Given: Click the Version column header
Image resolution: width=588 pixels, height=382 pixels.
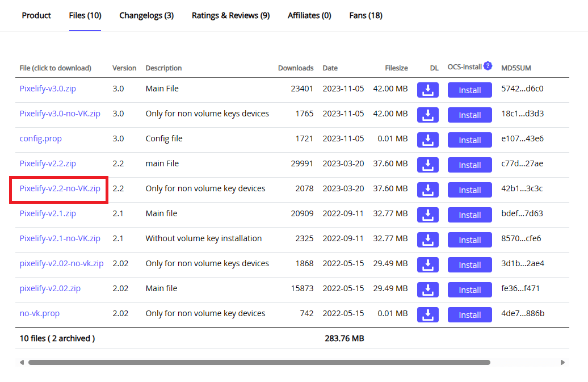Looking at the screenshot, I should pyautogui.click(x=124, y=68).
